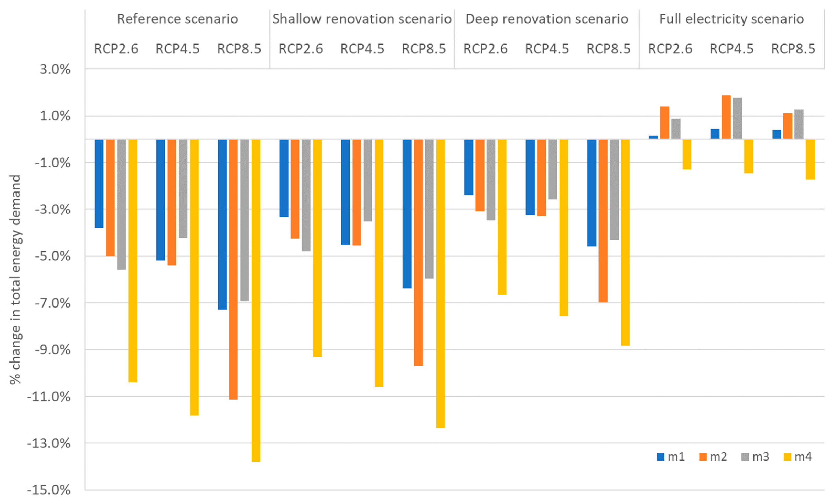Click the yellow m4 legend swatch
Viewport: 835px width, 504px height.
[x=788, y=457]
